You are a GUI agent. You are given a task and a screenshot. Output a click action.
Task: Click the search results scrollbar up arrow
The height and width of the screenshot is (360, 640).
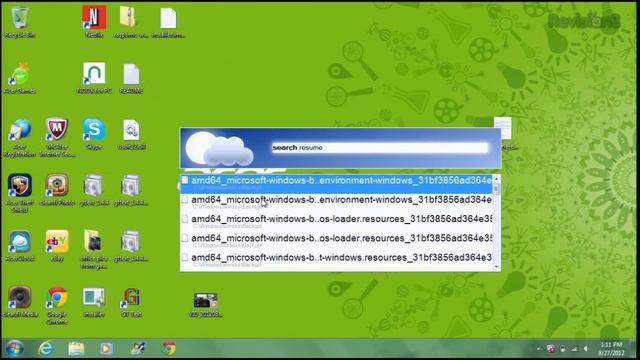click(496, 179)
